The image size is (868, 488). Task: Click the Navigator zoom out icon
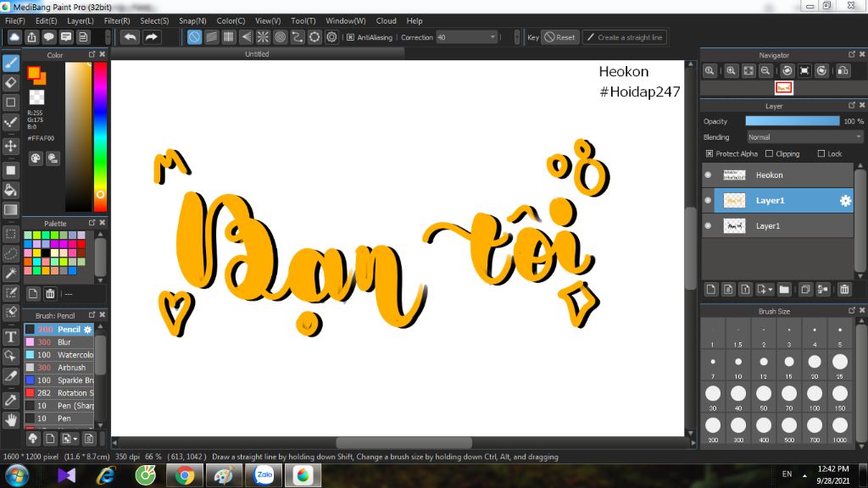click(x=765, y=71)
